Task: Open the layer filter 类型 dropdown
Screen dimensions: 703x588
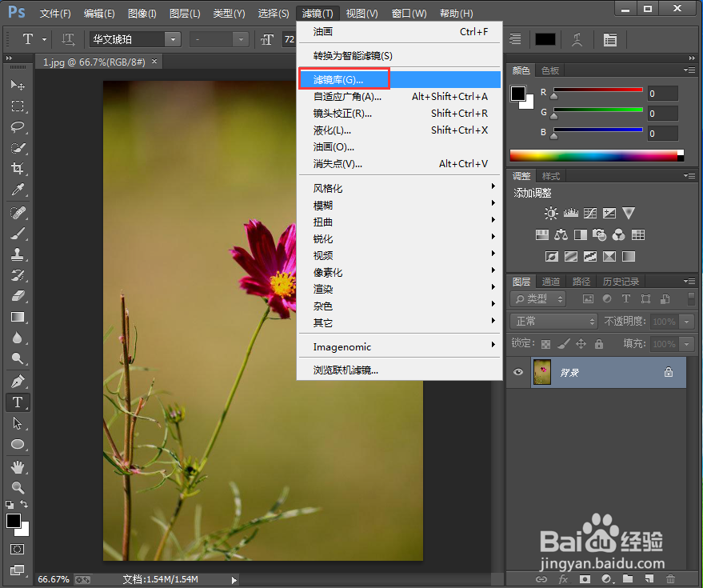Action: 538,298
